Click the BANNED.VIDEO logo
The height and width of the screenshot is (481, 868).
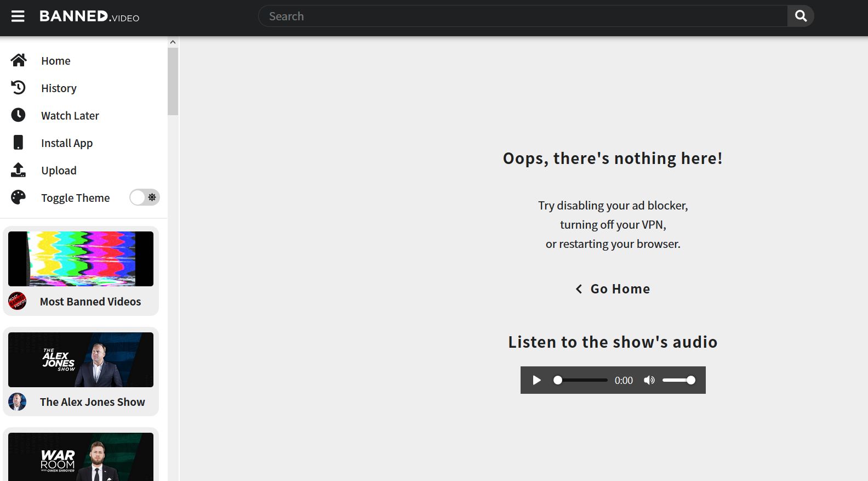point(89,16)
